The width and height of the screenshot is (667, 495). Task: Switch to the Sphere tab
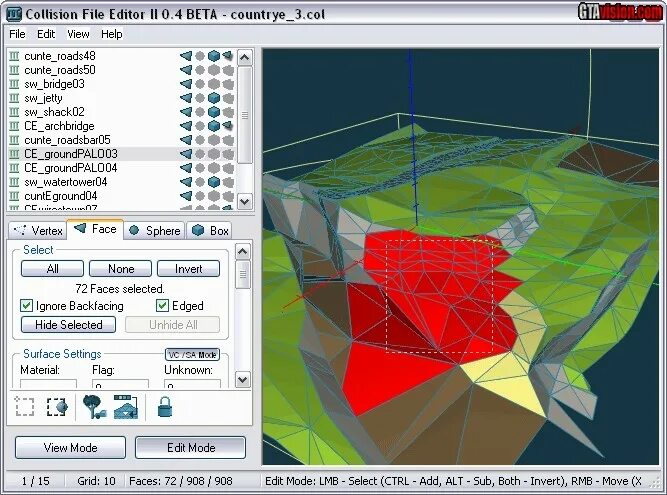point(154,230)
